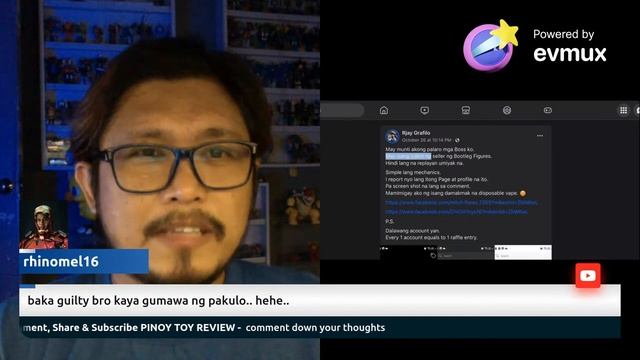Click the comment 'baka guilty bro kaya gumawa'

158,301
